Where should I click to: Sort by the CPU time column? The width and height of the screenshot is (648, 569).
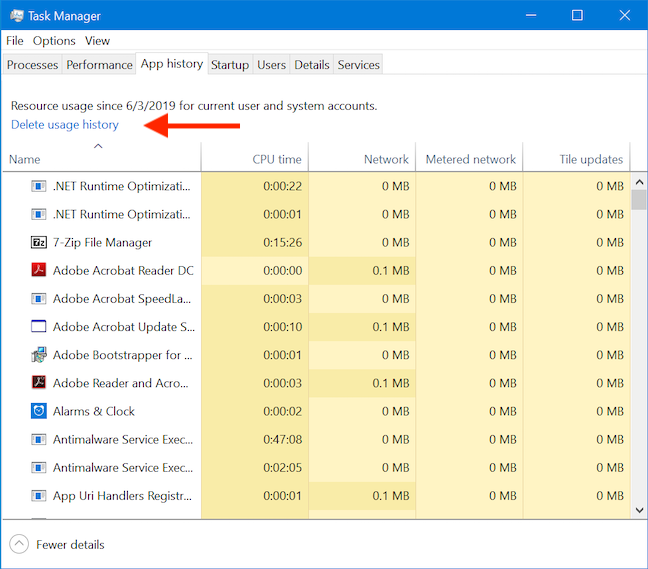pyautogui.click(x=255, y=159)
